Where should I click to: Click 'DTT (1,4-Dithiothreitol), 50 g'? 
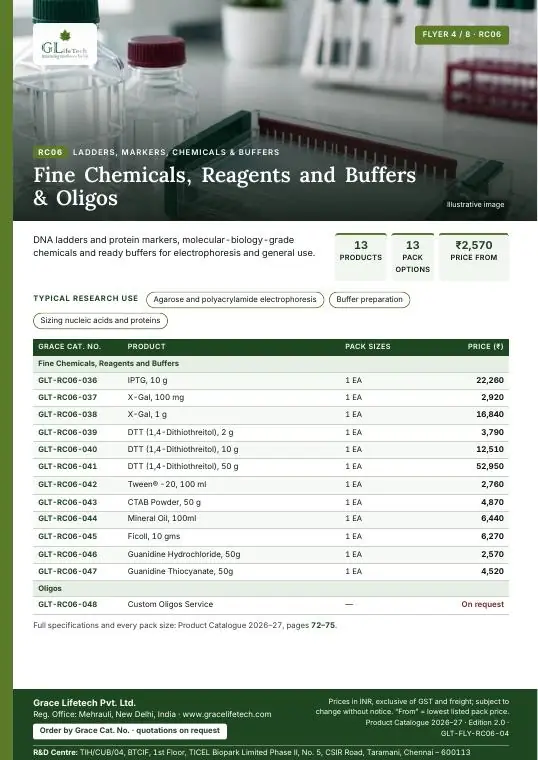(183, 466)
